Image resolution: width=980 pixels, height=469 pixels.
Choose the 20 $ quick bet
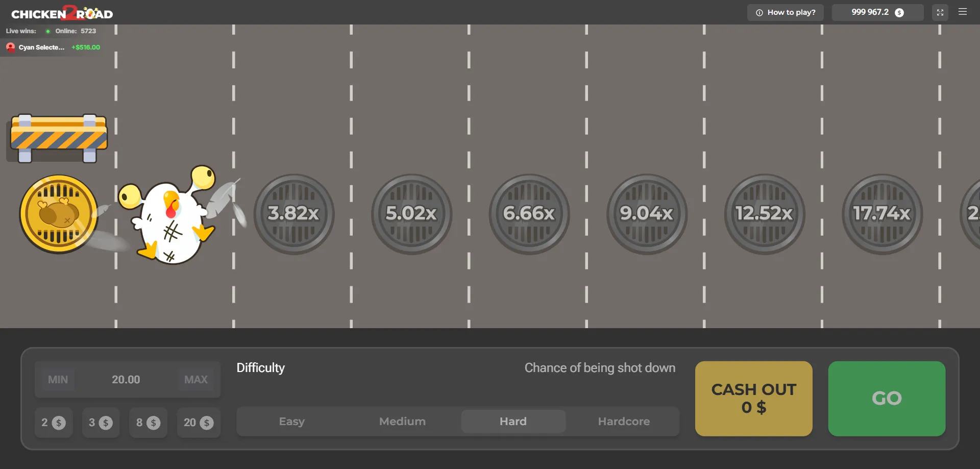click(x=199, y=423)
